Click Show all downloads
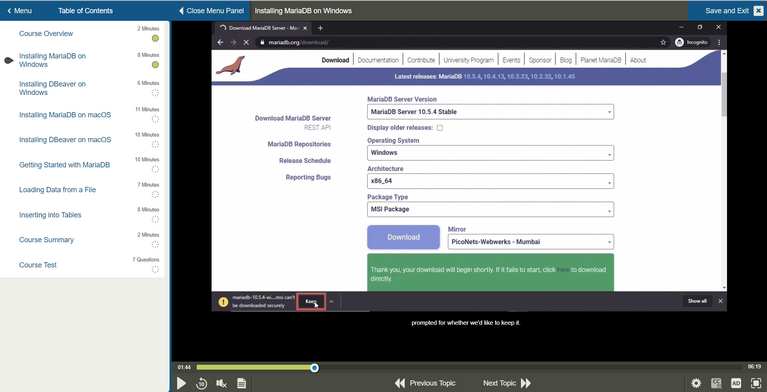 (697, 301)
